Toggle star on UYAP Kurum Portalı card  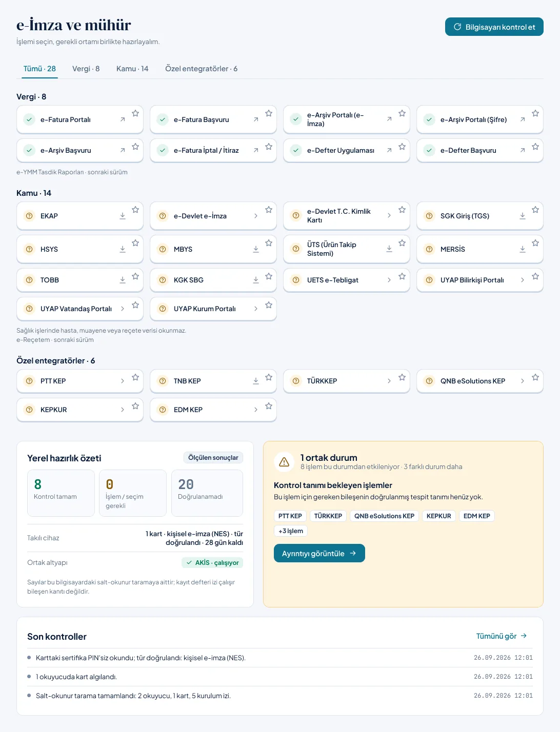(269, 305)
